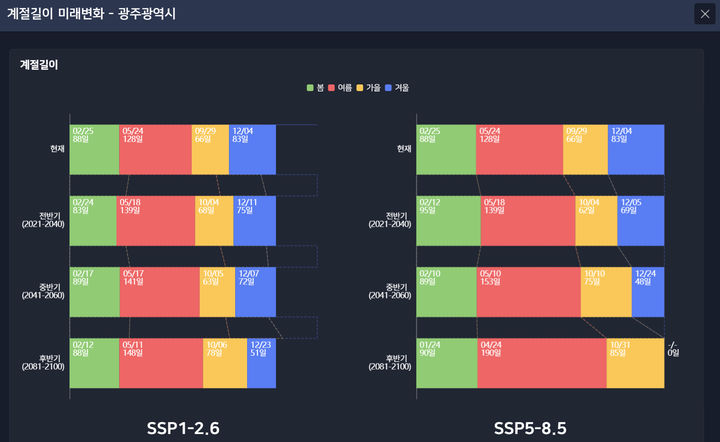Image resolution: width=720 pixels, height=442 pixels.
Task: Close the 계절길이 미래변화 dialog
Action: 703,13
